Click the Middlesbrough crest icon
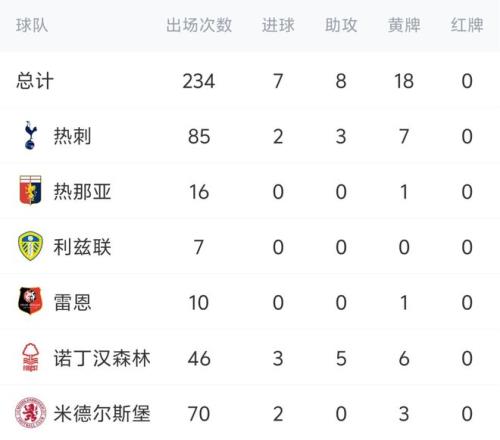Screen dimensions: 500x440 (x=30, y=413)
